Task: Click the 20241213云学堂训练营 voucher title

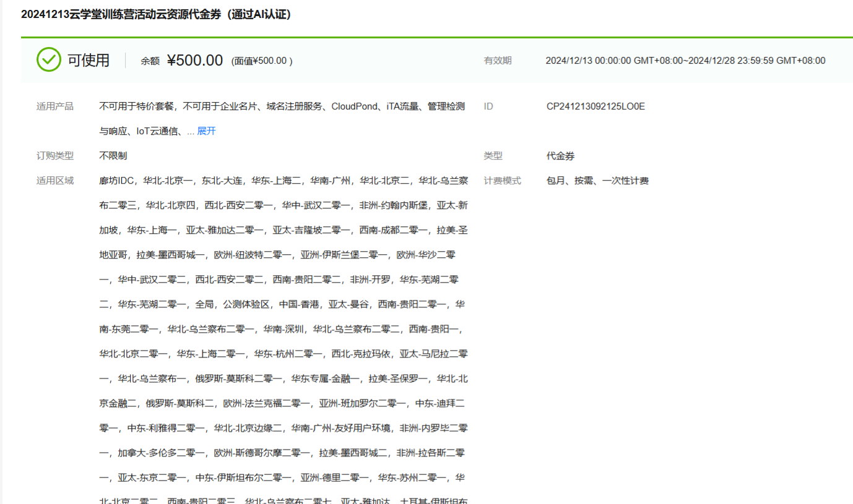Action: click(x=156, y=14)
